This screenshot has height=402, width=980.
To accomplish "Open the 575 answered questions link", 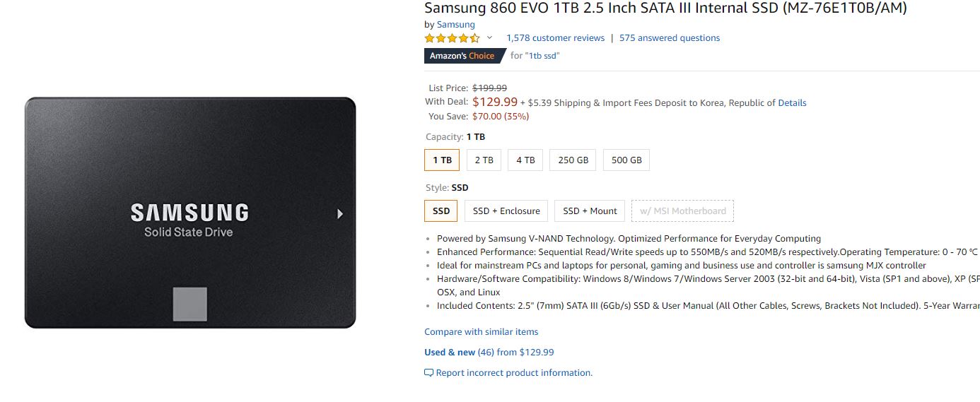I will tap(670, 38).
